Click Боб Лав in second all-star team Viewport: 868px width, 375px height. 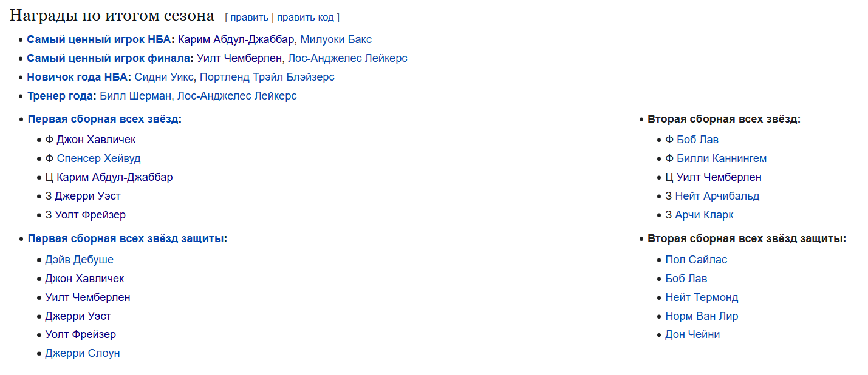coord(697,140)
